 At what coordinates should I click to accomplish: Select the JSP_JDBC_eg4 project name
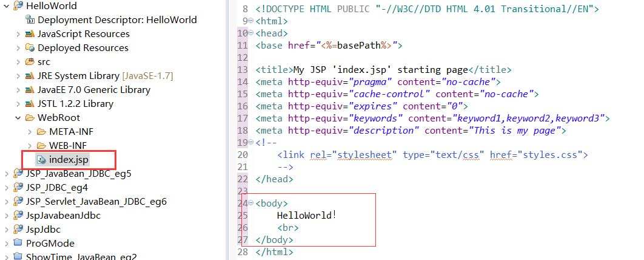click(x=56, y=188)
